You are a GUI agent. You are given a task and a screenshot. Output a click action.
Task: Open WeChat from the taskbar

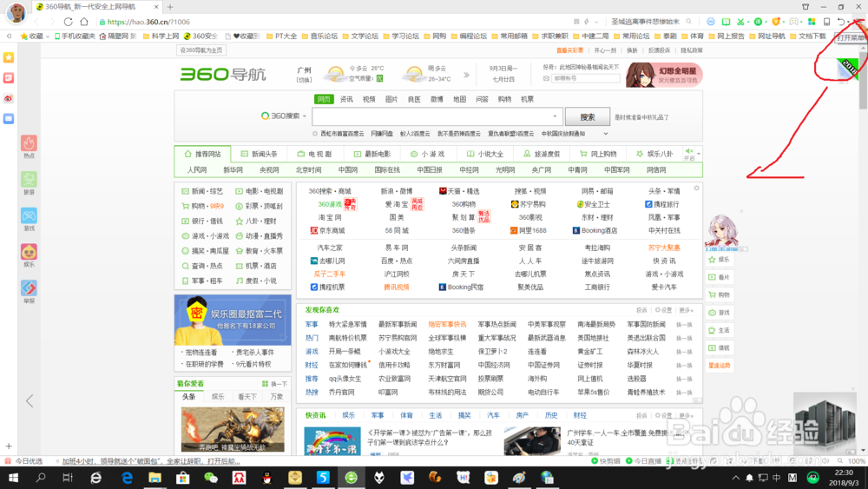[211, 478]
